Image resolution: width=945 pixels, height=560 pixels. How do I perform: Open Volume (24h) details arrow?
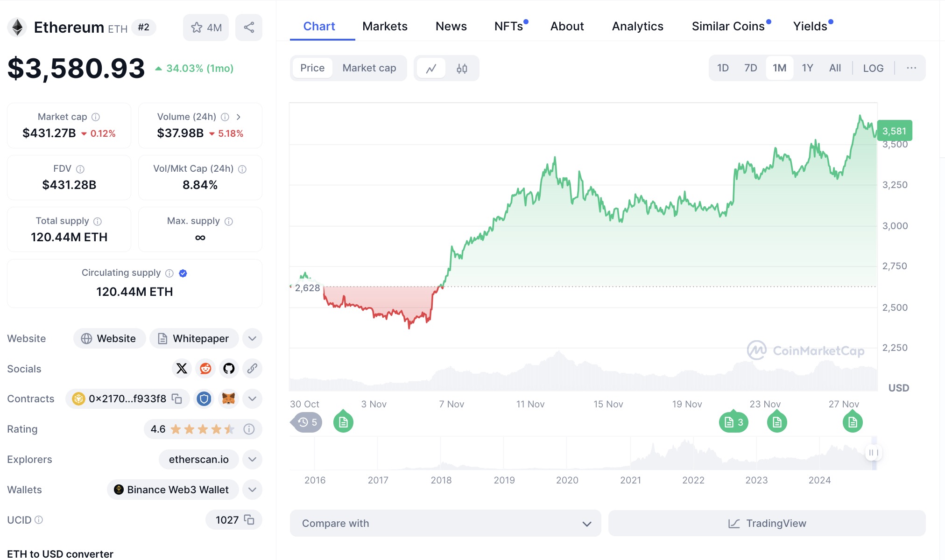click(239, 117)
